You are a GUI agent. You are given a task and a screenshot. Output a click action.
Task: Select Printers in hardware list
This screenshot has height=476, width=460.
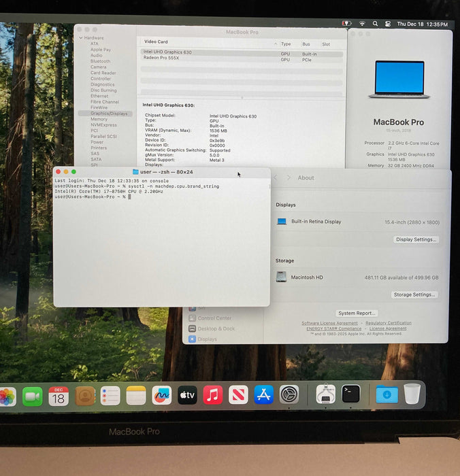[x=99, y=148]
